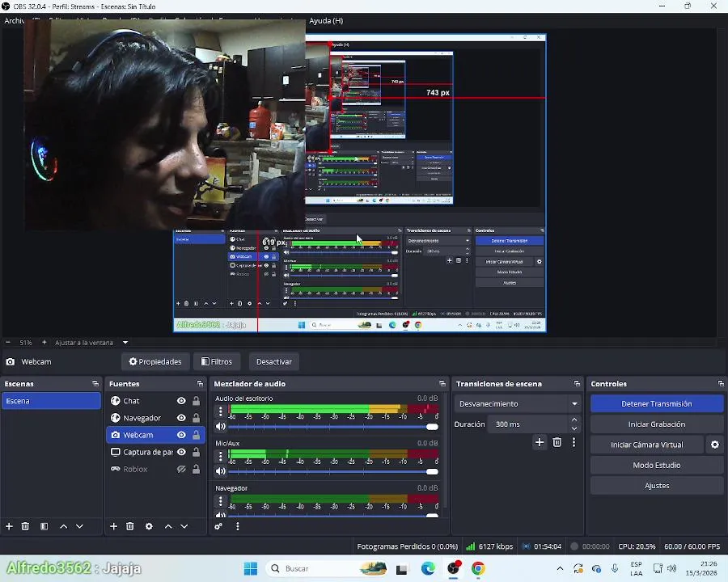This screenshot has height=582, width=728.
Task: Open Google Chrome from taskbar
Action: (x=478, y=568)
